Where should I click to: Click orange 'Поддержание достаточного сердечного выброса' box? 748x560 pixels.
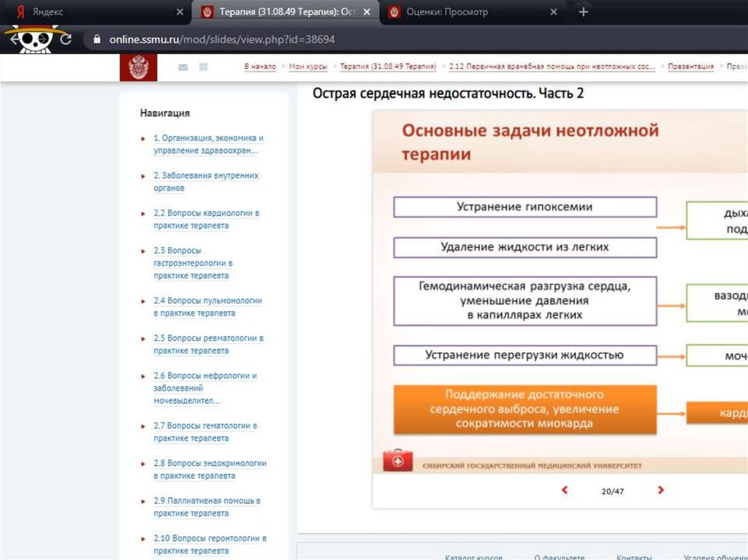[x=524, y=410]
